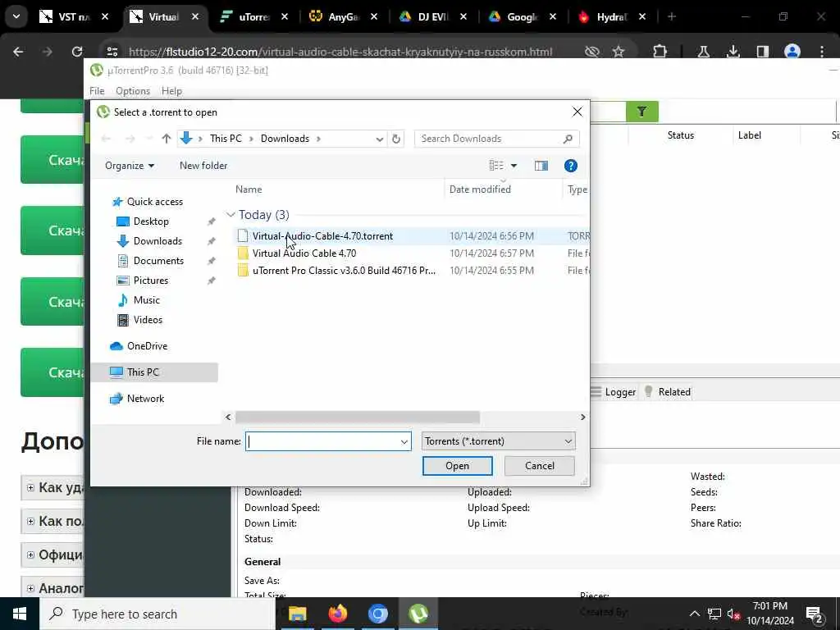
Task: Select Virtual-Audio-Cable-4.70.torrent file
Action: pos(322,236)
